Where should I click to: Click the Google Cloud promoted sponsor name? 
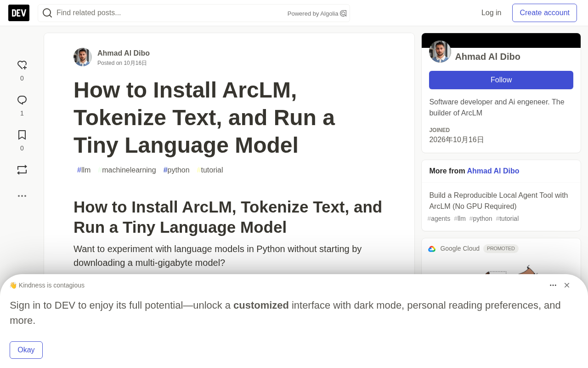click(460, 249)
